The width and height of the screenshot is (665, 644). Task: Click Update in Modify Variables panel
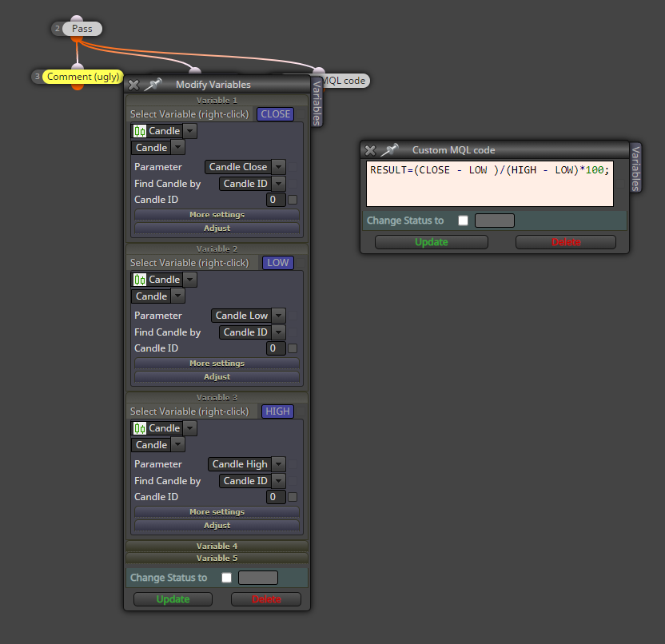173,599
